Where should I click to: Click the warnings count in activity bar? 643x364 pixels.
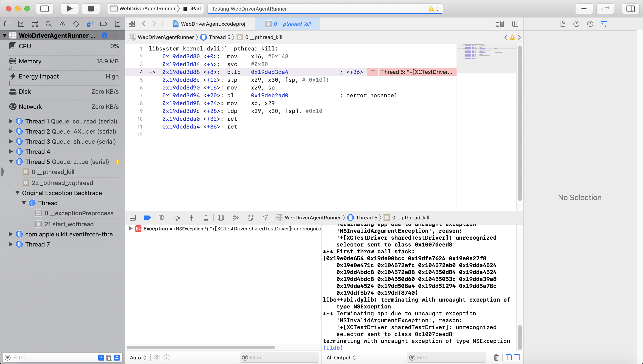point(434,9)
